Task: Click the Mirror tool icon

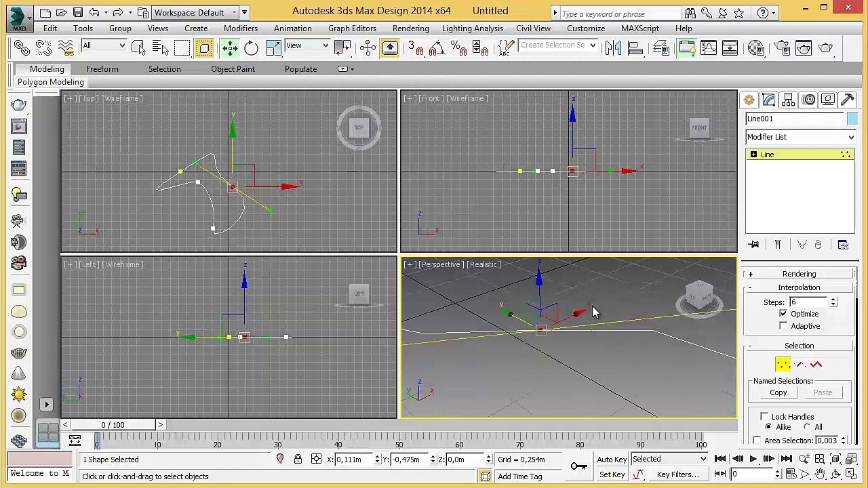Action: (x=613, y=47)
